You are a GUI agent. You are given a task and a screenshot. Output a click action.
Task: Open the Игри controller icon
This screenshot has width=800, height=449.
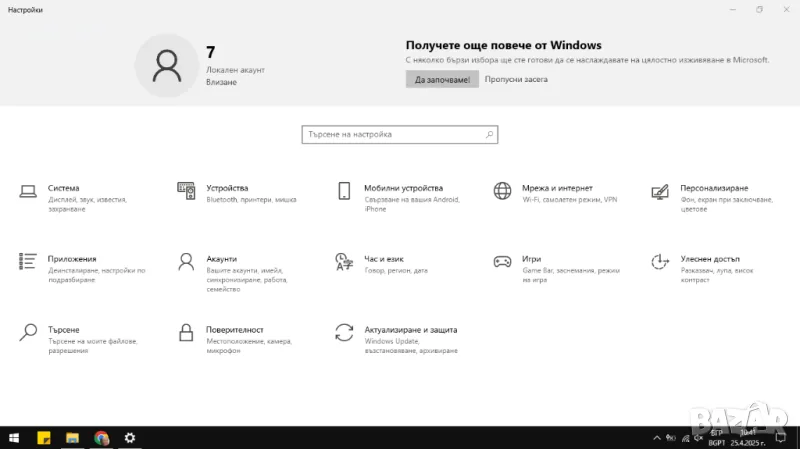(502, 262)
